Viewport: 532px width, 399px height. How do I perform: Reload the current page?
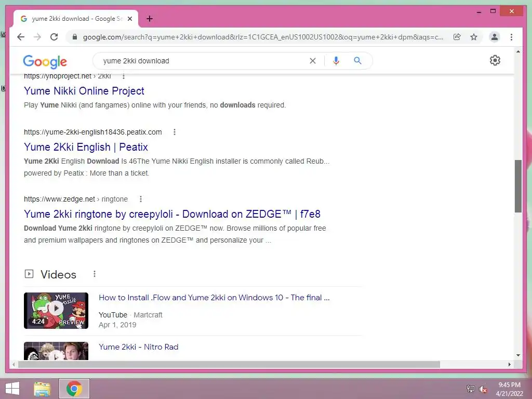54,37
